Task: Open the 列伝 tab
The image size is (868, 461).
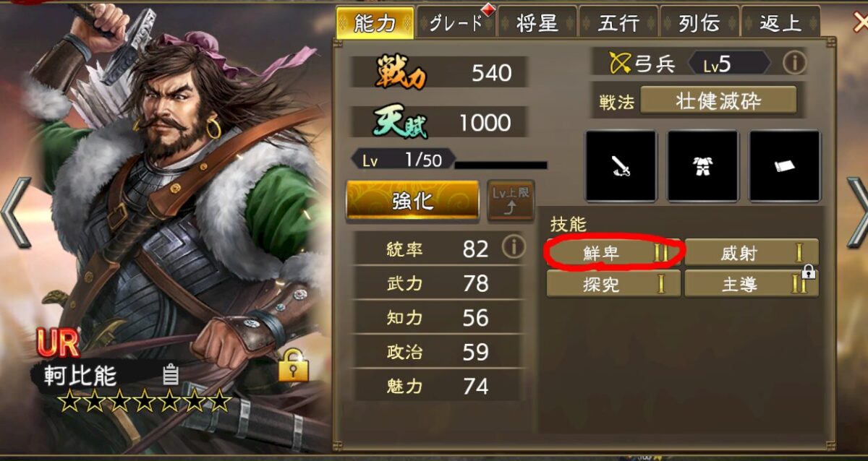Action: (699, 22)
